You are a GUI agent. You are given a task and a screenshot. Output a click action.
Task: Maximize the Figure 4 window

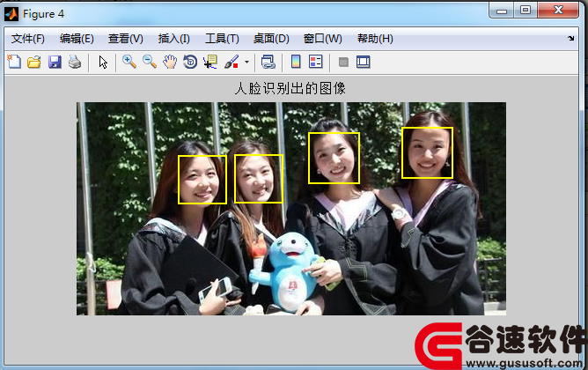526,11
